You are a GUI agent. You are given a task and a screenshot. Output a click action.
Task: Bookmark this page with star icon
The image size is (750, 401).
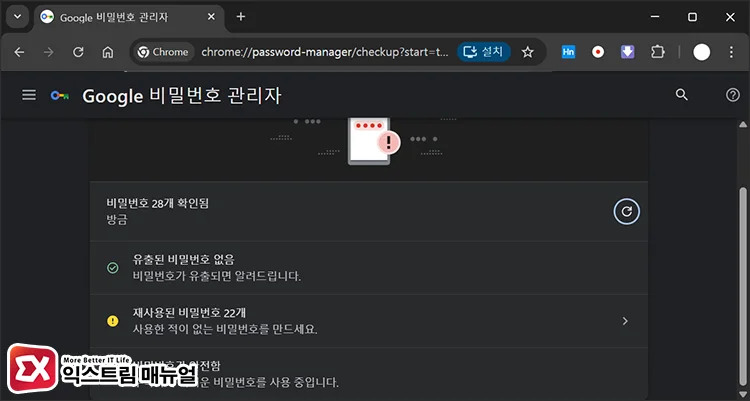pyautogui.click(x=528, y=52)
